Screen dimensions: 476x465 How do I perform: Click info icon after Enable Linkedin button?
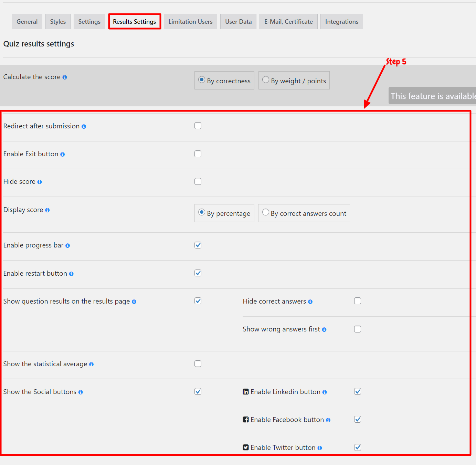coord(325,392)
